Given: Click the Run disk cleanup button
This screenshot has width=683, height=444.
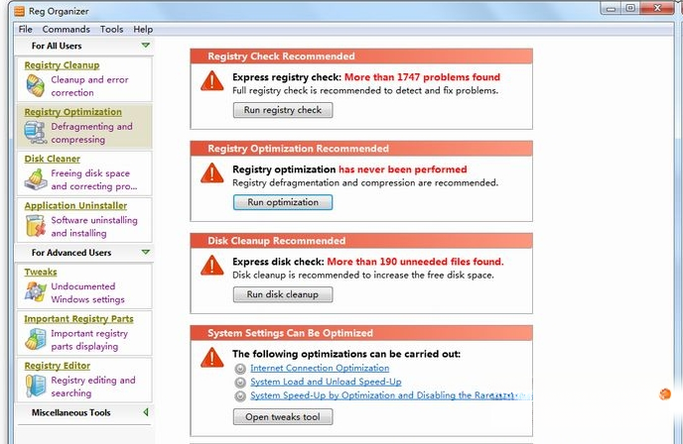Looking at the screenshot, I should point(283,295).
